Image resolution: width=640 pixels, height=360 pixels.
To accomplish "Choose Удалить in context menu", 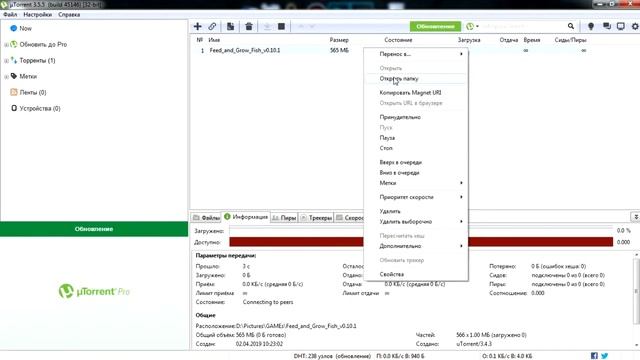I will [x=416, y=211].
